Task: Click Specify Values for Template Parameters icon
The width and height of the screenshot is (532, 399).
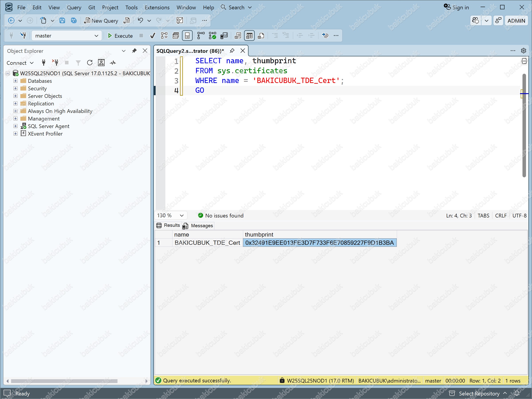Action: (x=325, y=36)
